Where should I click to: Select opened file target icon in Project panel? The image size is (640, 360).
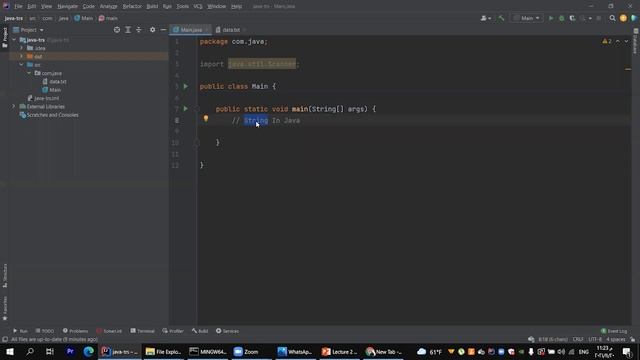click(x=117, y=30)
